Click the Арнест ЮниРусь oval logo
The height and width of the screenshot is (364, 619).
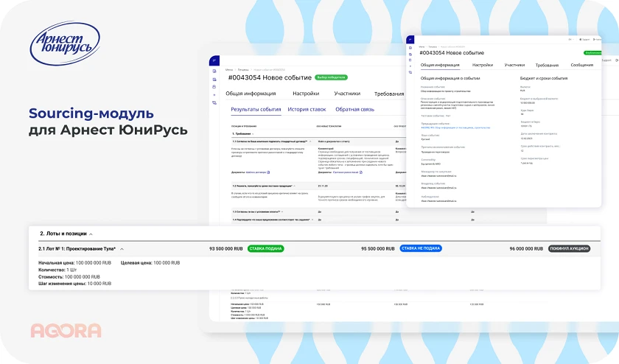coord(65,43)
